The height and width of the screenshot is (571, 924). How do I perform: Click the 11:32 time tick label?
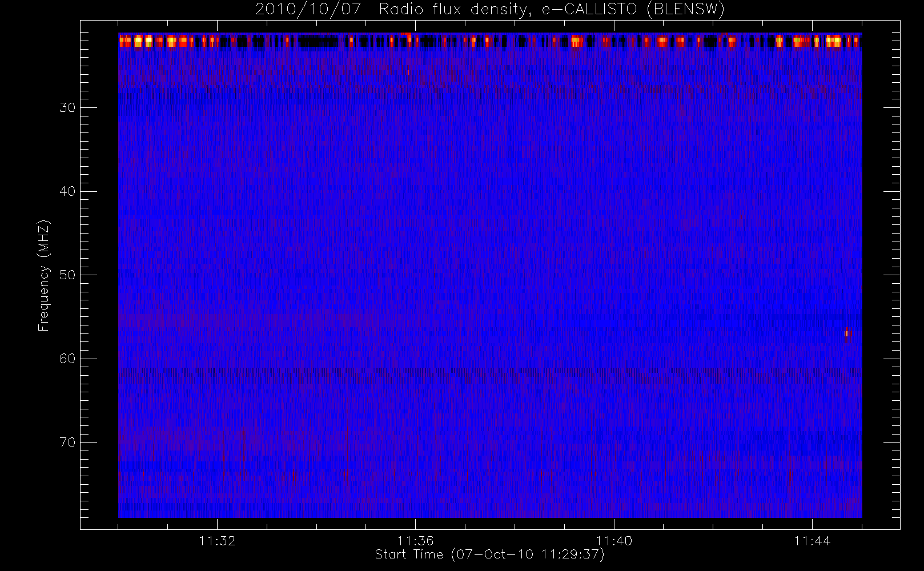[x=217, y=541]
